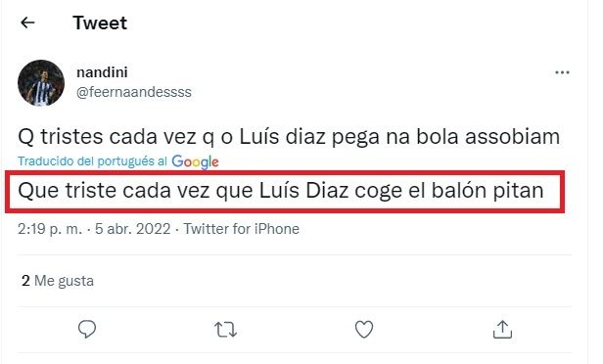Reply to the tweet via the speech bubble icon
This screenshot has width=603, height=364.
pyautogui.click(x=87, y=330)
